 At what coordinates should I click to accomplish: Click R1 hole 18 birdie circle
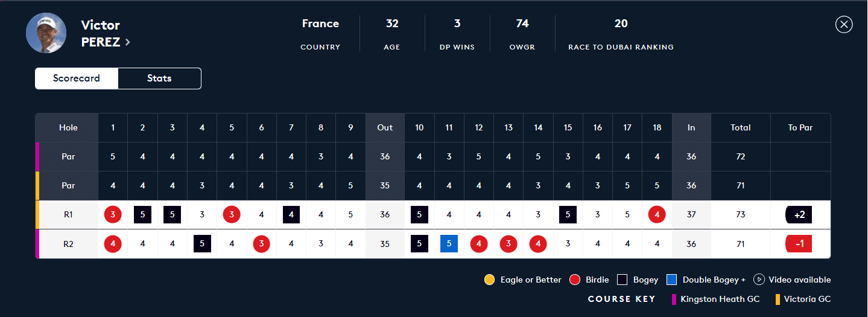coord(657,214)
